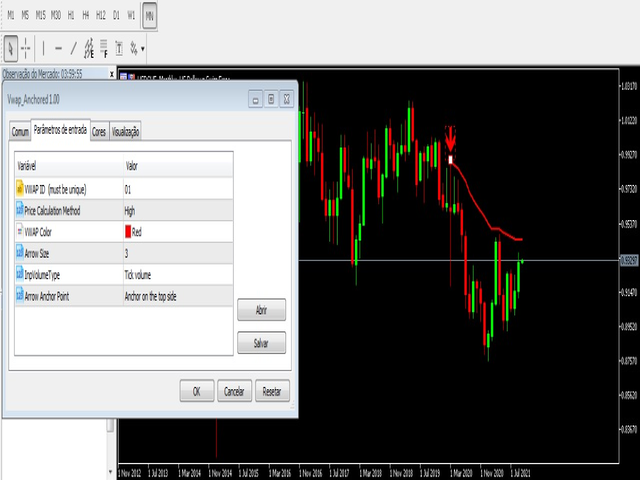Image resolution: width=640 pixels, height=480 pixels.
Task: Edit the Arrow Size value 3
Action: (x=178, y=253)
